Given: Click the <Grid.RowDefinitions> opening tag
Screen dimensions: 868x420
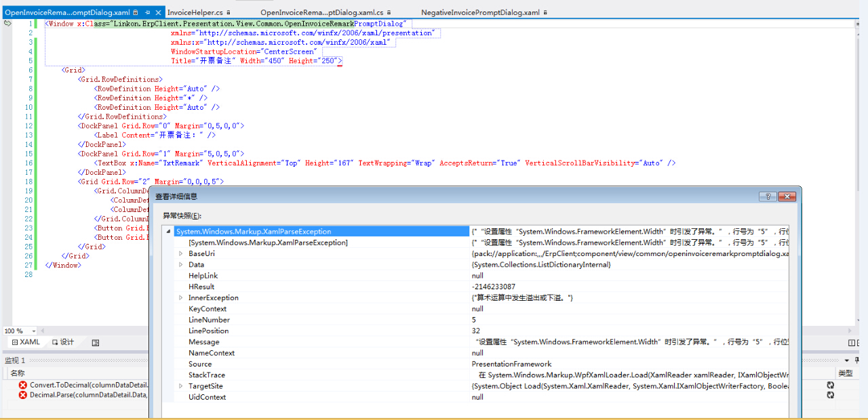Looking at the screenshot, I should coord(120,79).
